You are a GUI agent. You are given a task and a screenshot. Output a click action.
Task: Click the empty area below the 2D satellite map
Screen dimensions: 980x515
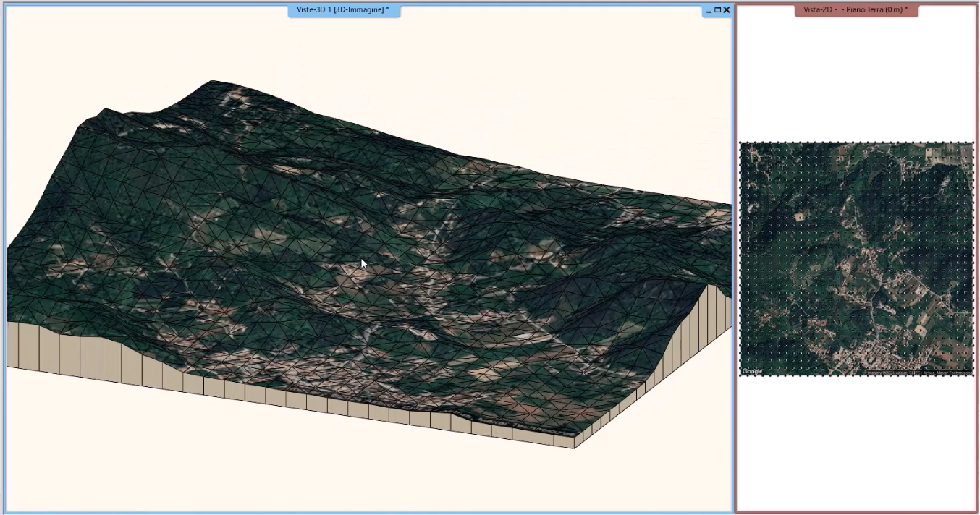(x=856, y=443)
